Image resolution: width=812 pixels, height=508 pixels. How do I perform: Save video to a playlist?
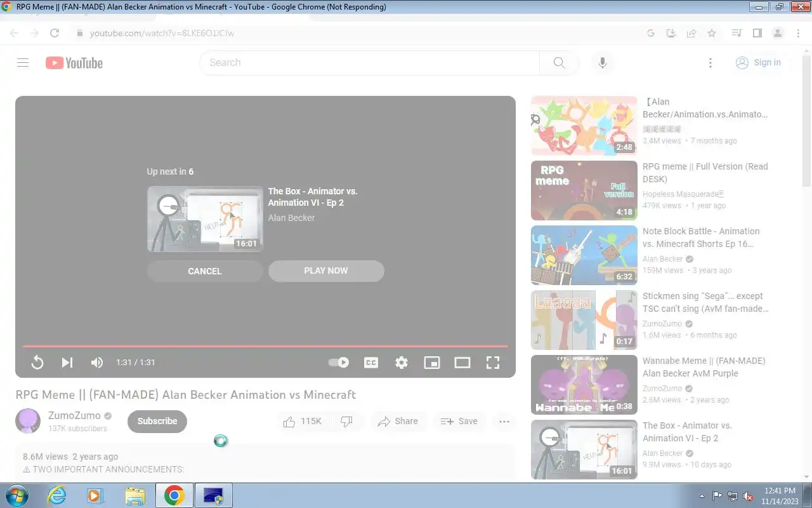tap(459, 421)
